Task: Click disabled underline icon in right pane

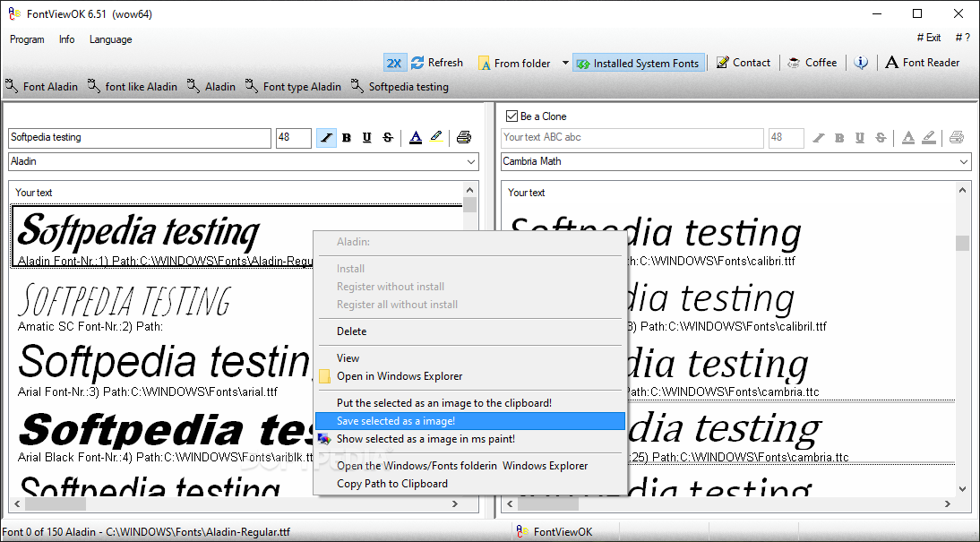Action: tap(860, 138)
